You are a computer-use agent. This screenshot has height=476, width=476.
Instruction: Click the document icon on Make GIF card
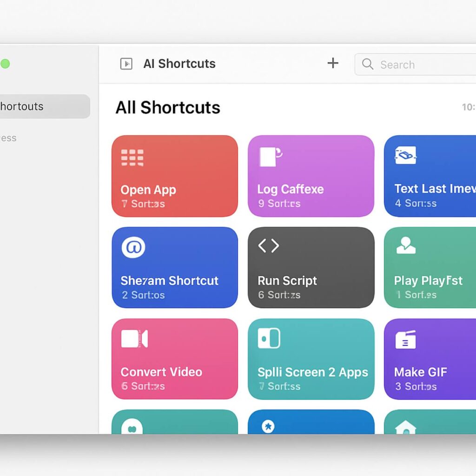tap(405, 340)
